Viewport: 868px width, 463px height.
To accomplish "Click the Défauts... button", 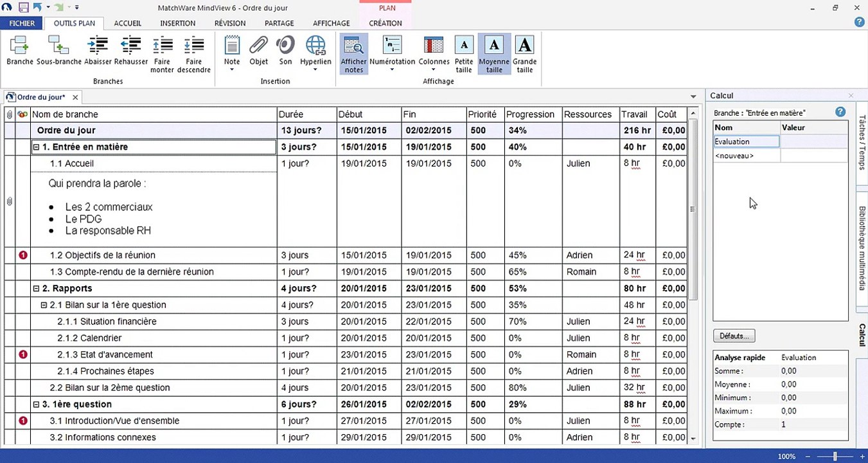I will [734, 336].
